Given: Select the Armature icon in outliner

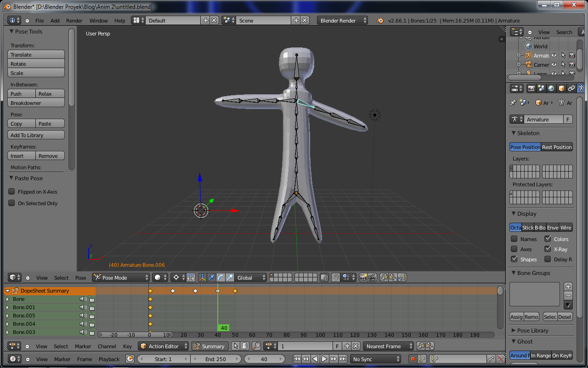Looking at the screenshot, I should 529,55.
